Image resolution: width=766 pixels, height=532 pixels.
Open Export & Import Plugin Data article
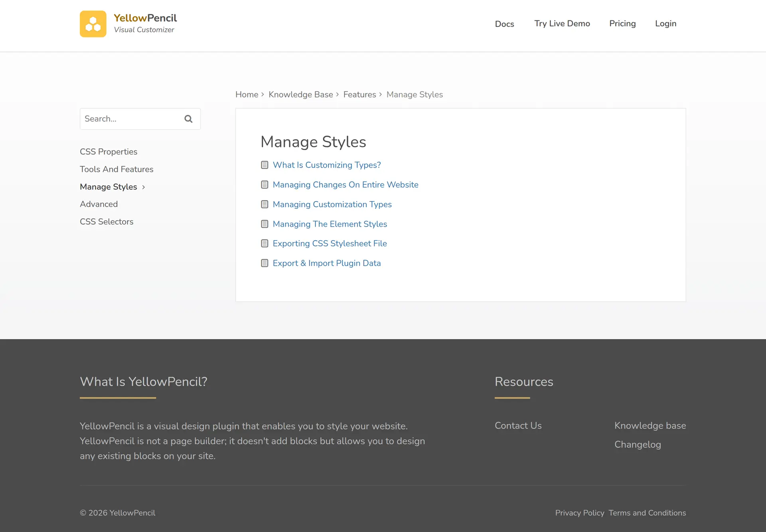[327, 263]
